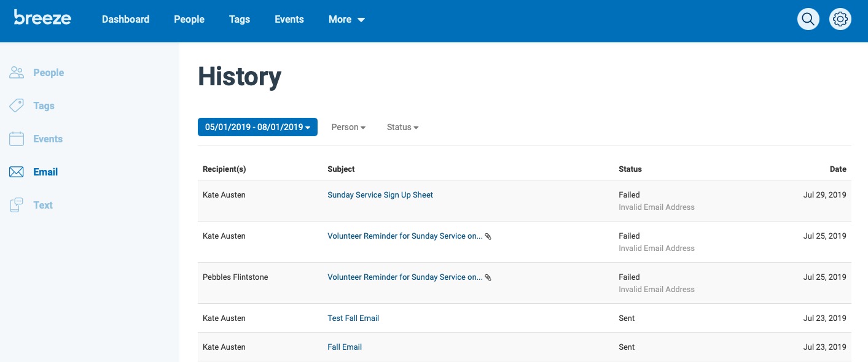Select Tags in the left sidebar
The height and width of the screenshot is (362, 868).
44,106
